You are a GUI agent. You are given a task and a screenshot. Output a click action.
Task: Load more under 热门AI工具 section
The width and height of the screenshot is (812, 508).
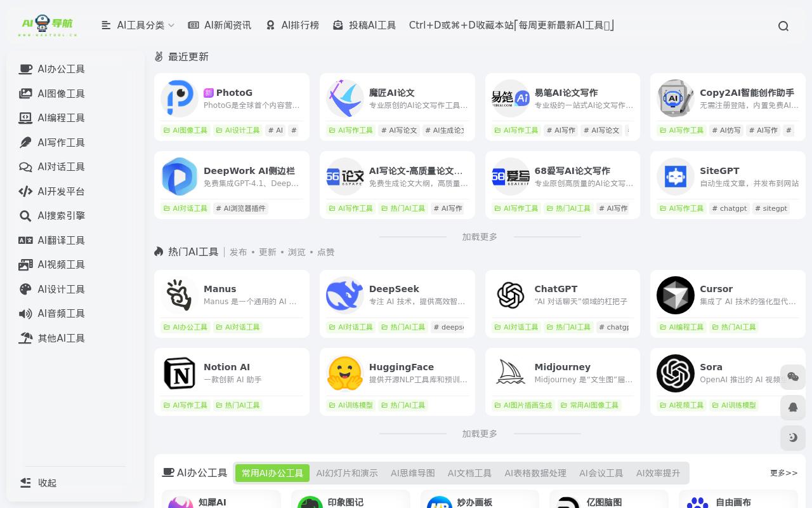(x=480, y=434)
